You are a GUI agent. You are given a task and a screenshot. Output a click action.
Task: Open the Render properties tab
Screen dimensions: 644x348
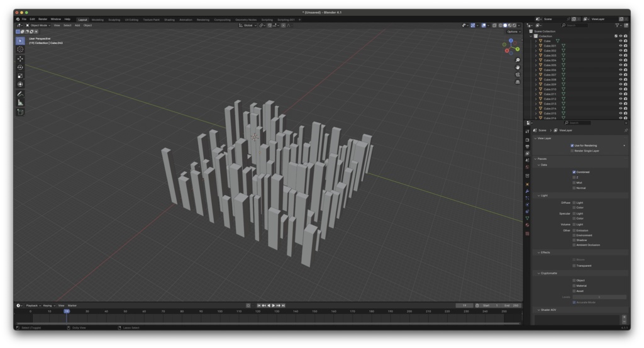528,140
